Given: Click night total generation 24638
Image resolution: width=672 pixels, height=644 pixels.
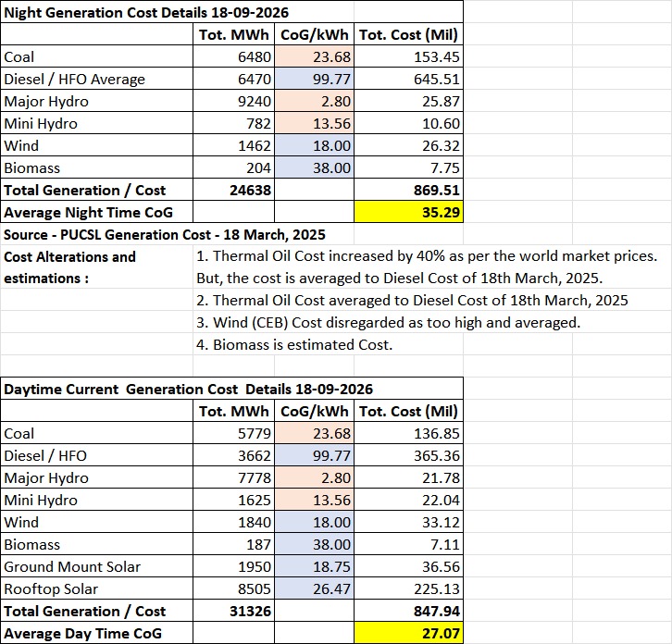Looking at the screenshot, I should pyautogui.click(x=233, y=191).
